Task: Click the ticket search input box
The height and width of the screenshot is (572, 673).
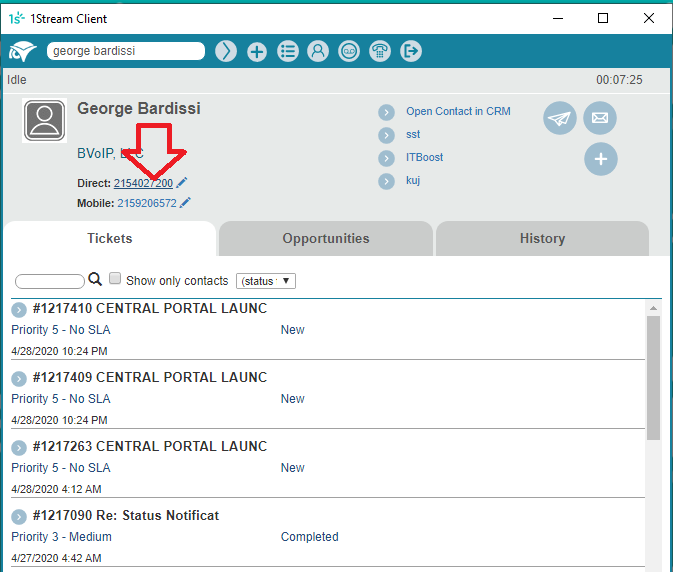Action: point(50,281)
